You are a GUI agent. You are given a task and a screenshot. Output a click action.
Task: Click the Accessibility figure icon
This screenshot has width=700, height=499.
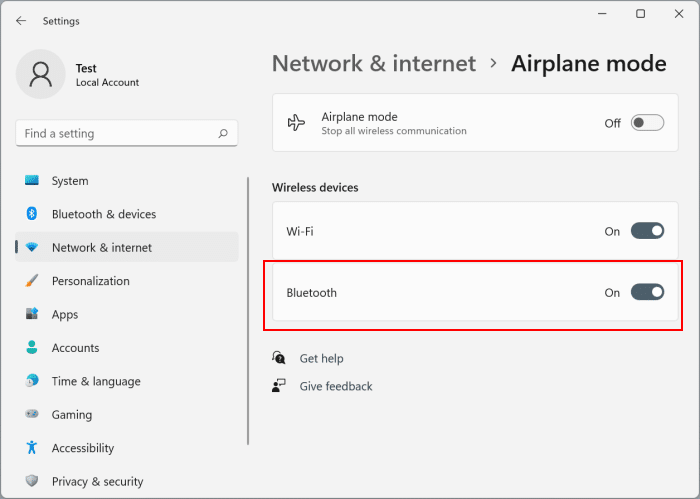coord(32,447)
